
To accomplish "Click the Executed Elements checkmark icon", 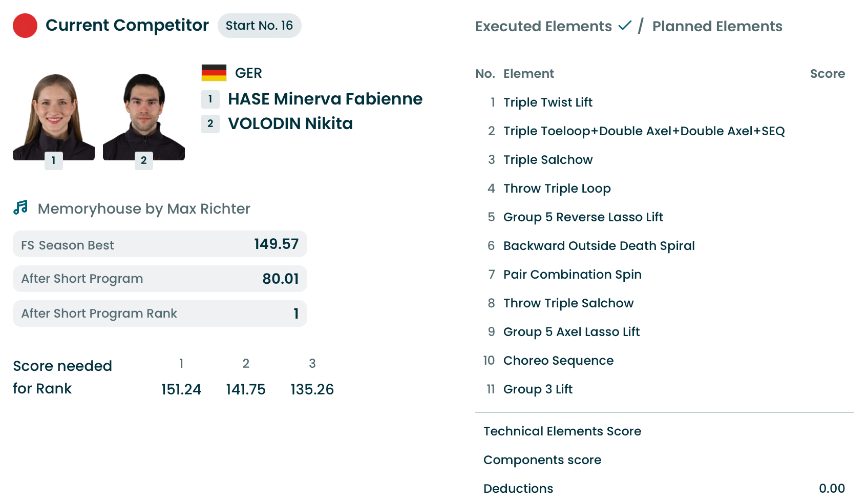I will pos(625,25).
